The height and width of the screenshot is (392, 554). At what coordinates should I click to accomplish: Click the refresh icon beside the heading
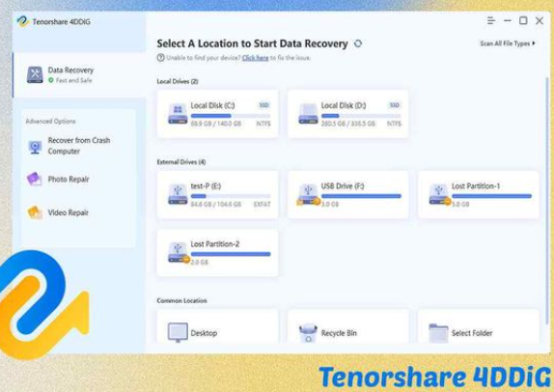click(x=358, y=43)
